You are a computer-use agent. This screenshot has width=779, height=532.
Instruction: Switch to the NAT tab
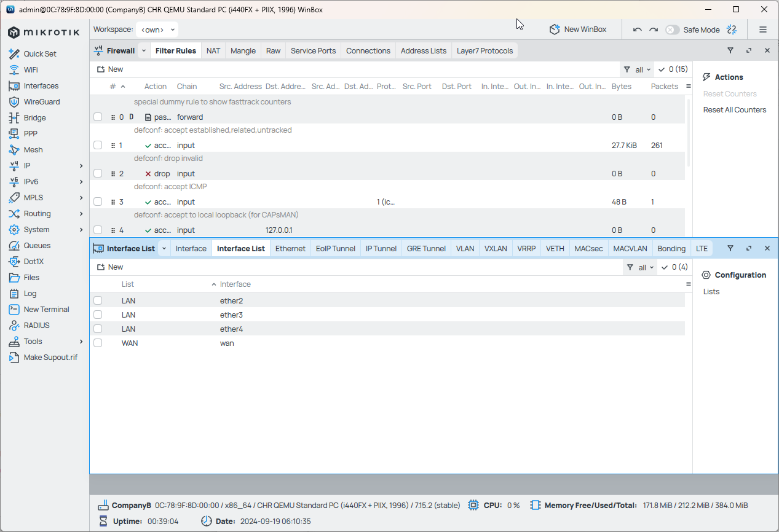213,50
